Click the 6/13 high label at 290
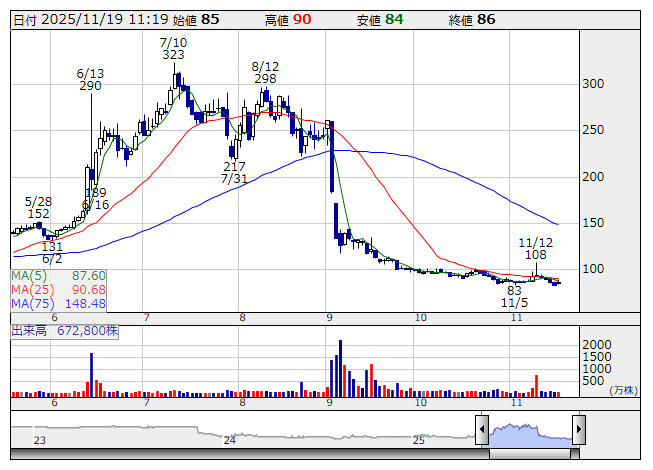Screen dimensions: 653x470 click(x=90, y=80)
